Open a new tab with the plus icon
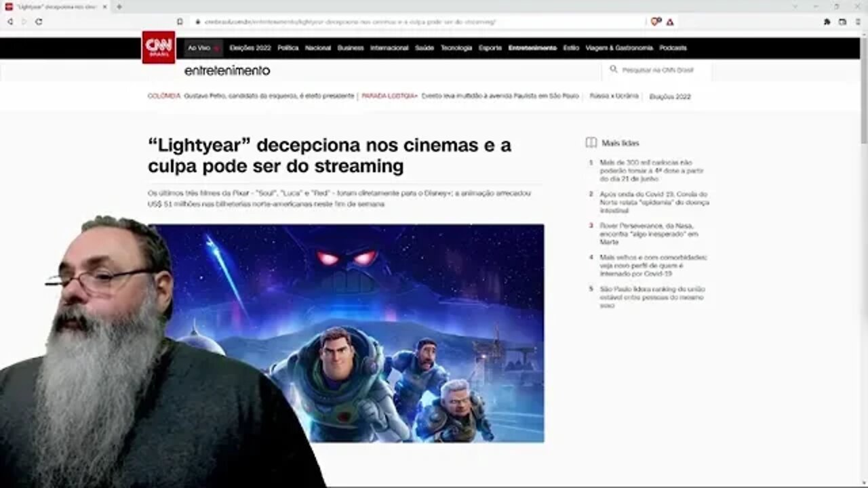 point(119,7)
